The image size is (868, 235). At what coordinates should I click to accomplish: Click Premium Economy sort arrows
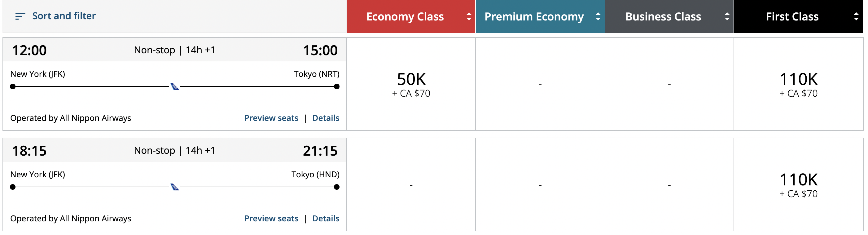[598, 16]
